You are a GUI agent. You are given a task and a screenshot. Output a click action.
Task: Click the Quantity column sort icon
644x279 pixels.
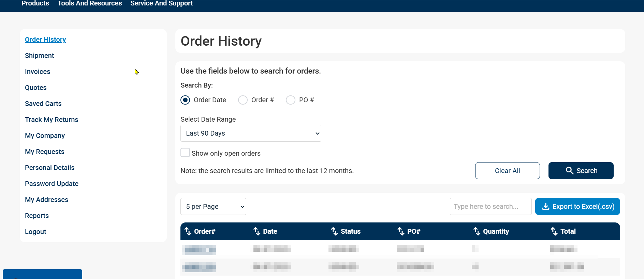477,231
